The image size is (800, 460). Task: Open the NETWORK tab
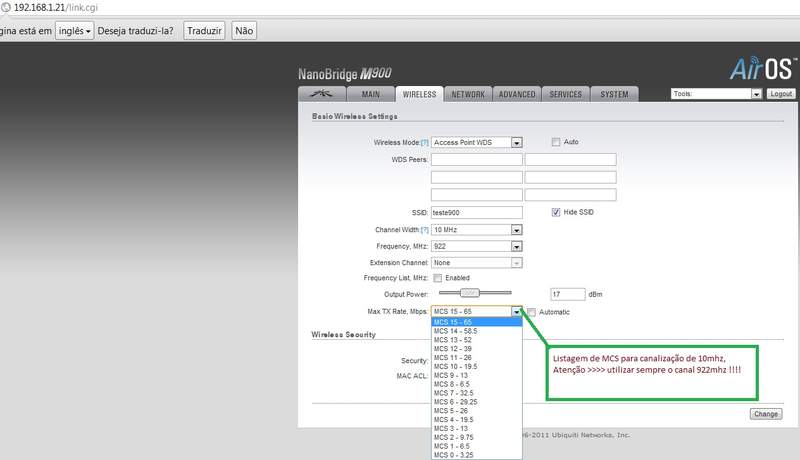468,94
